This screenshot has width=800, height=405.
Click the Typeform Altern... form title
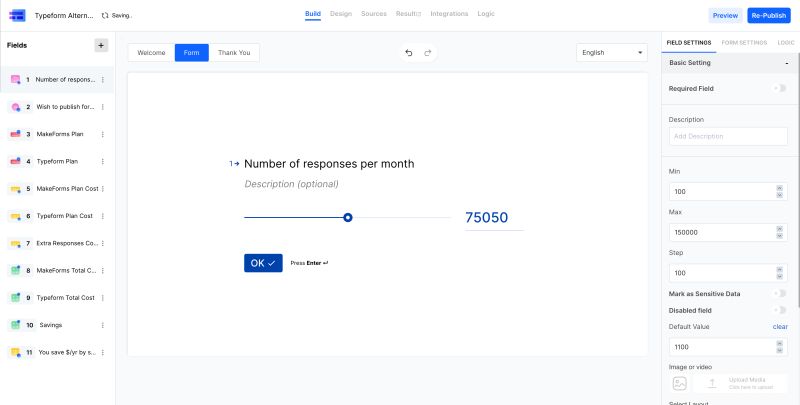(x=64, y=16)
